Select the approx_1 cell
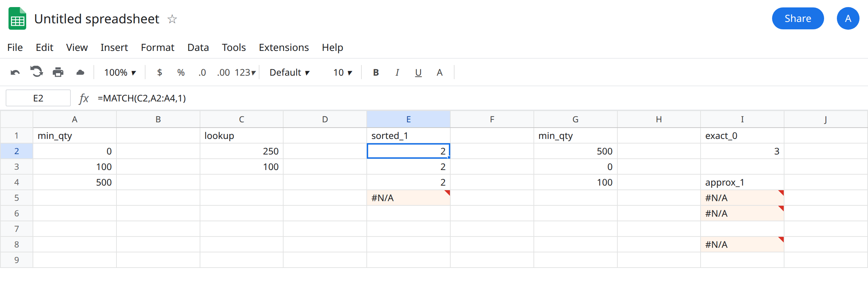The width and height of the screenshot is (868, 304). 742,182
